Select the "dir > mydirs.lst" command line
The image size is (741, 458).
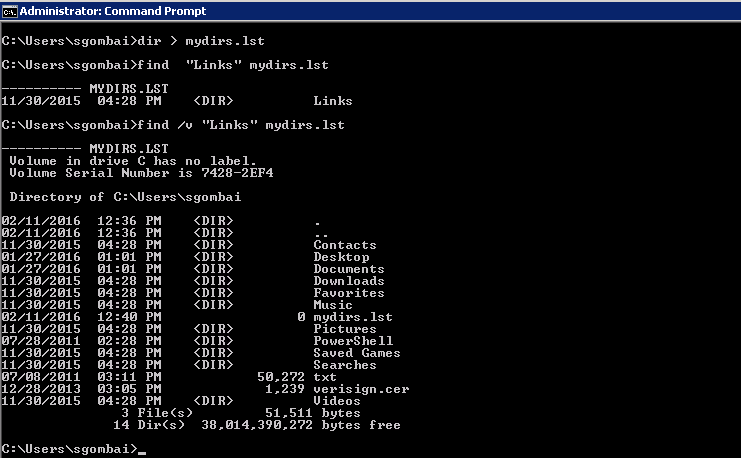(133, 41)
